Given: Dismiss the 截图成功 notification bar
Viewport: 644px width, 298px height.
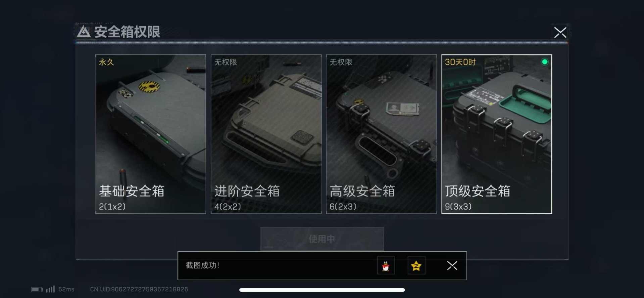Looking at the screenshot, I should coord(452,266).
